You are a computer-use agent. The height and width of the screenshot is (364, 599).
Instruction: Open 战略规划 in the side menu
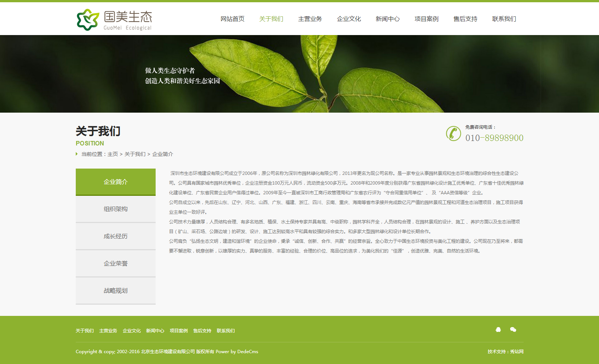pos(116,291)
